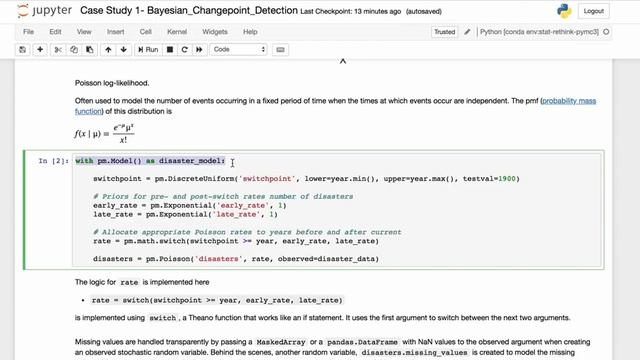Click the kernel idle indicator circle
640x360 pixels.
tap(606, 32)
